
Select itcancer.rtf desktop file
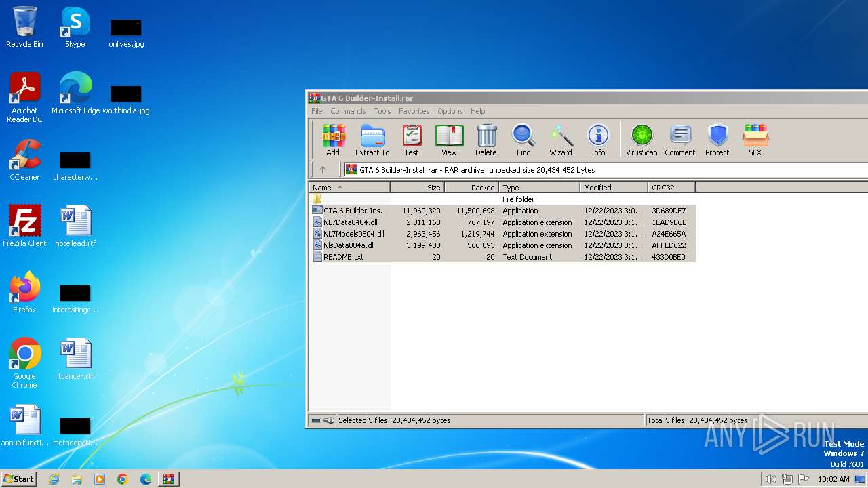click(75, 359)
